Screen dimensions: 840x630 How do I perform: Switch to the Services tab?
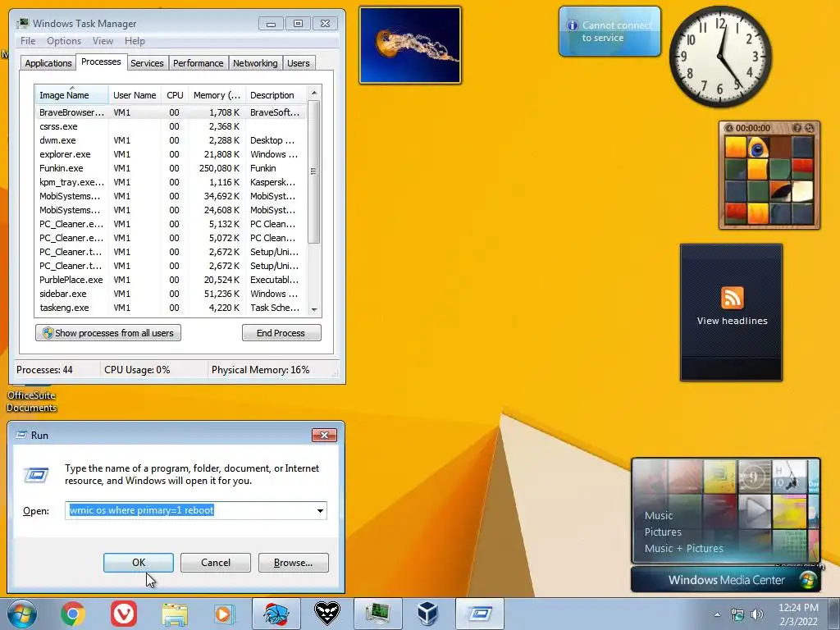[147, 63]
